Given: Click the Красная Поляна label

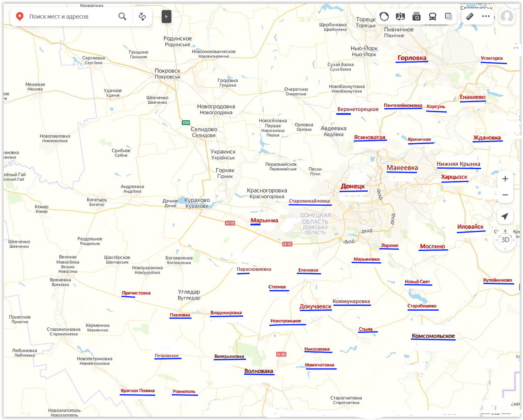Looking at the screenshot, I should (x=138, y=391).
